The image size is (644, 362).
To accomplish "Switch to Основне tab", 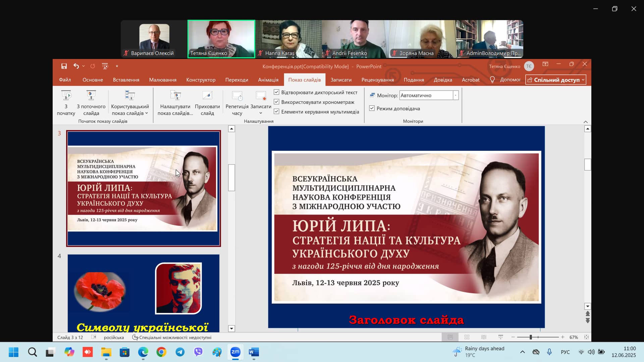I will click(x=93, y=79).
